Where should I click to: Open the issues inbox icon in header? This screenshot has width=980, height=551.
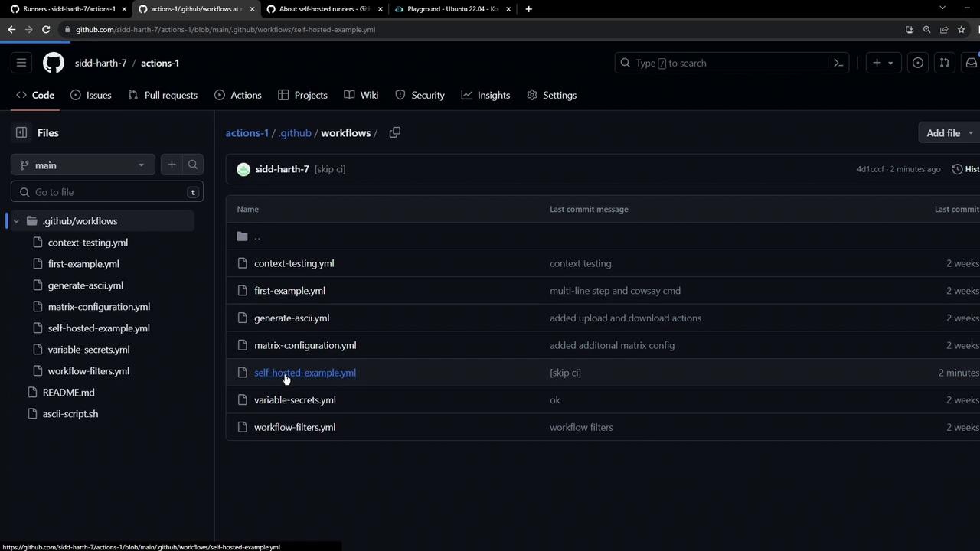click(x=917, y=63)
